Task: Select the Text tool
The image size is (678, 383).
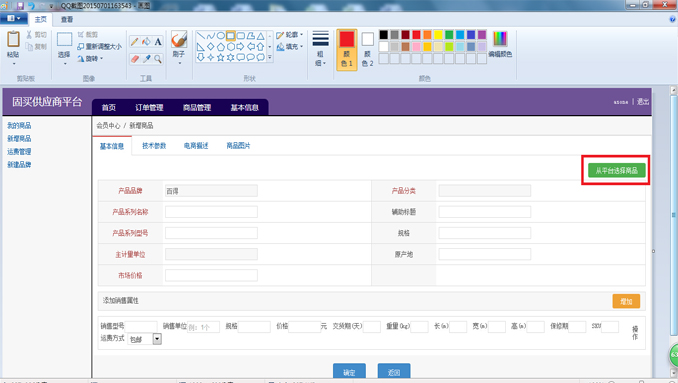Action: [158, 41]
